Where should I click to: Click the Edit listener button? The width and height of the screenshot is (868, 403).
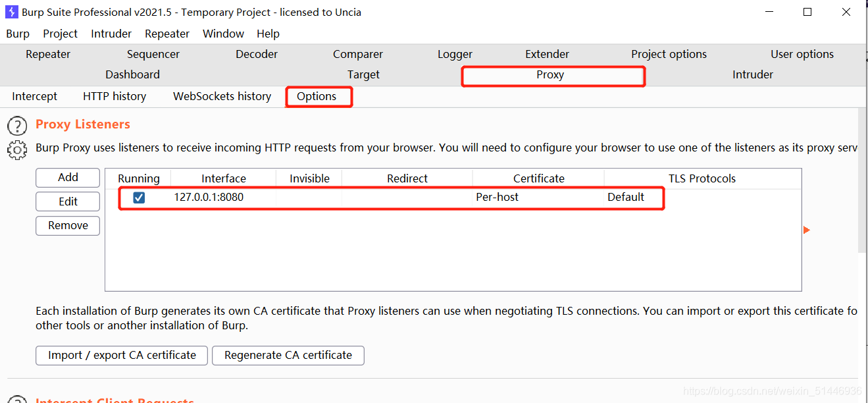tap(68, 201)
